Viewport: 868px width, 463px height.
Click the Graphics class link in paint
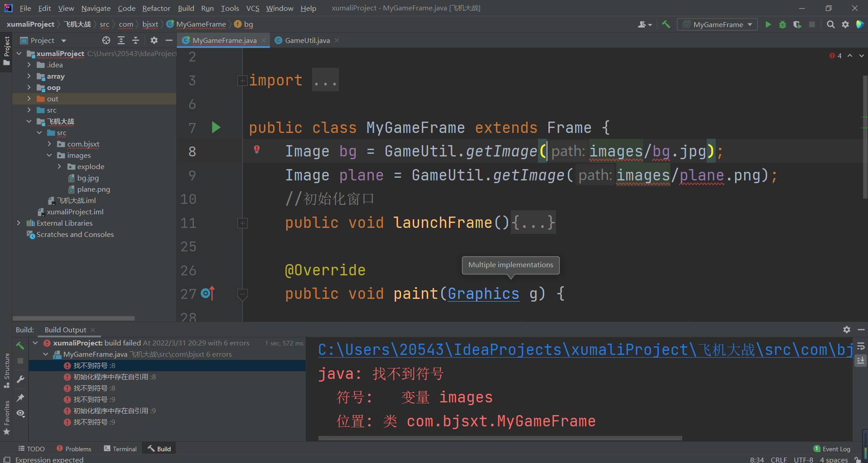pos(483,293)
